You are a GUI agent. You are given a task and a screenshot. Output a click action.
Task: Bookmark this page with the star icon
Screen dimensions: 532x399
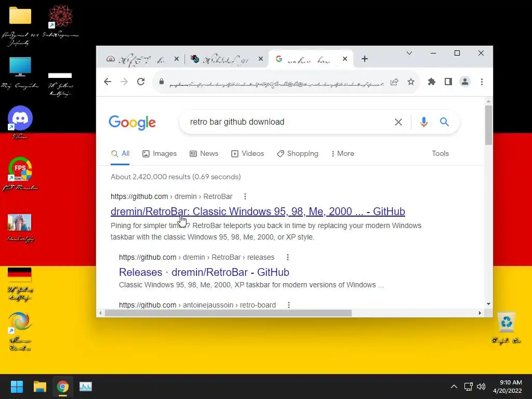411,82
